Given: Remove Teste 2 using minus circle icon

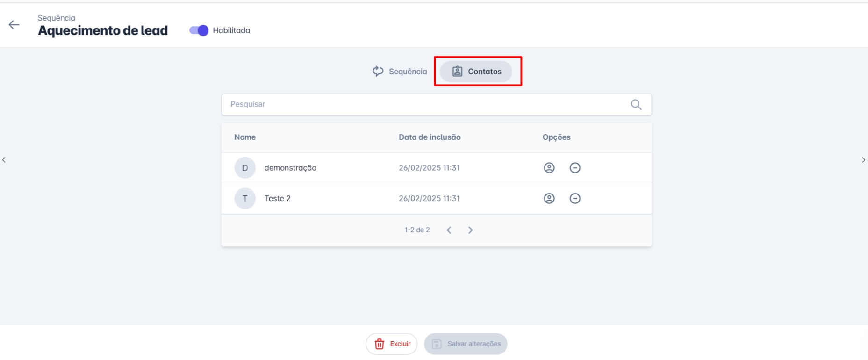Looking at the screenshot, I should 575,199.
